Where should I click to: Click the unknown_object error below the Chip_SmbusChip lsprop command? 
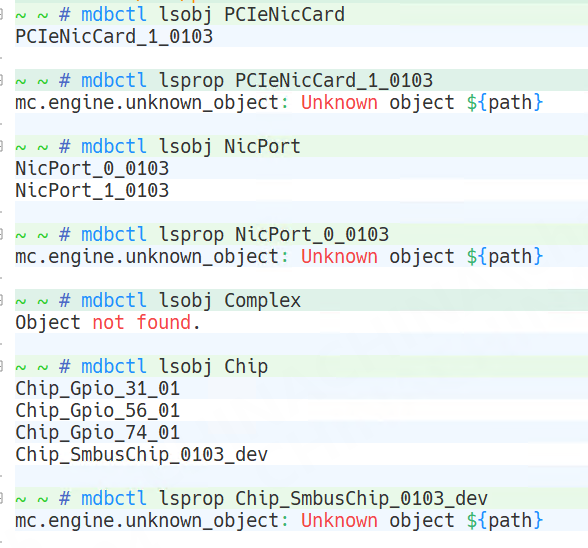coord(279,521)
